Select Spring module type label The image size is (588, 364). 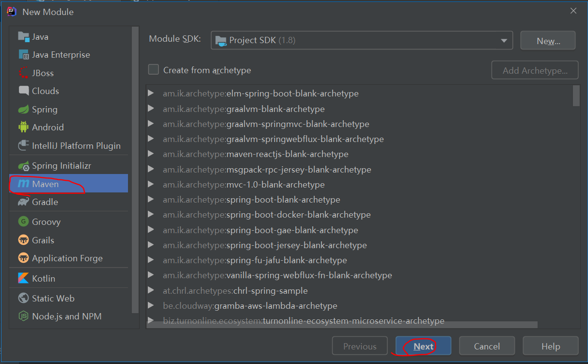point(45,110)
